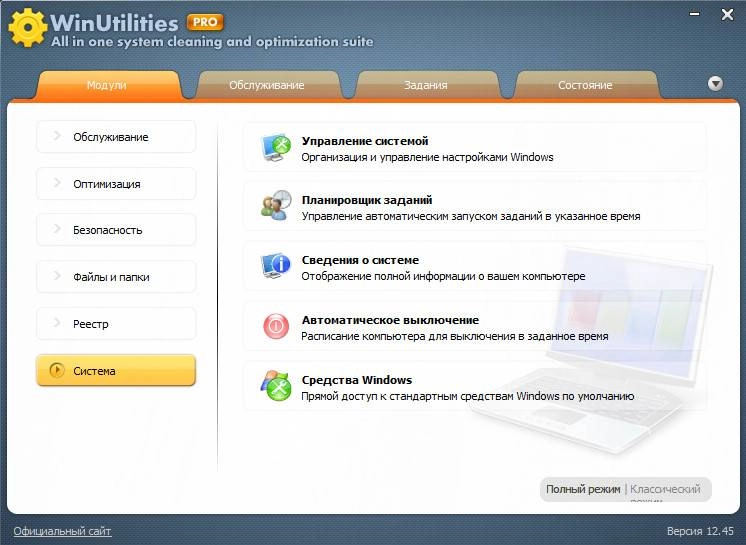746x545 pixels.
Task: Open the Состояние tab
Action: click(x=585, y=85)
